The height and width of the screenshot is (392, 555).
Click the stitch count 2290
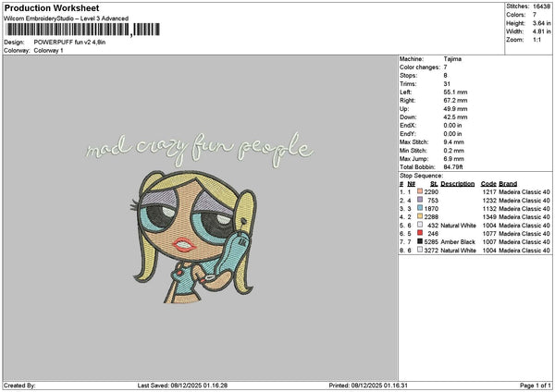click(431, 191)
